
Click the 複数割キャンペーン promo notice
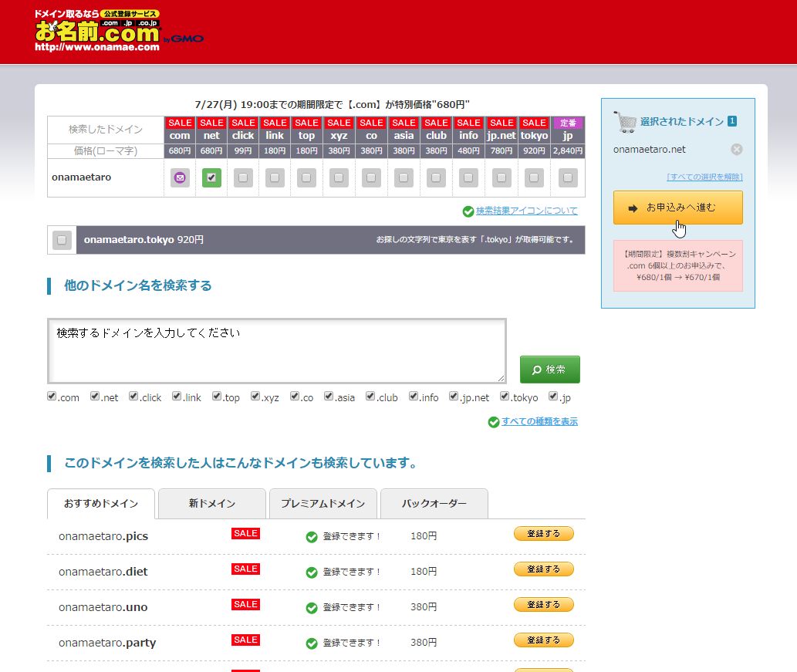click(677, 266)
